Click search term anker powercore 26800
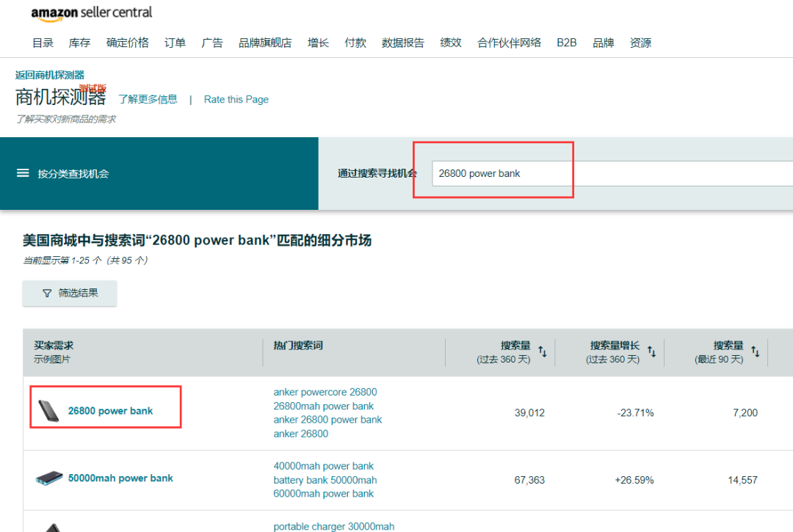Screen dimensions: 793x532 325,392
